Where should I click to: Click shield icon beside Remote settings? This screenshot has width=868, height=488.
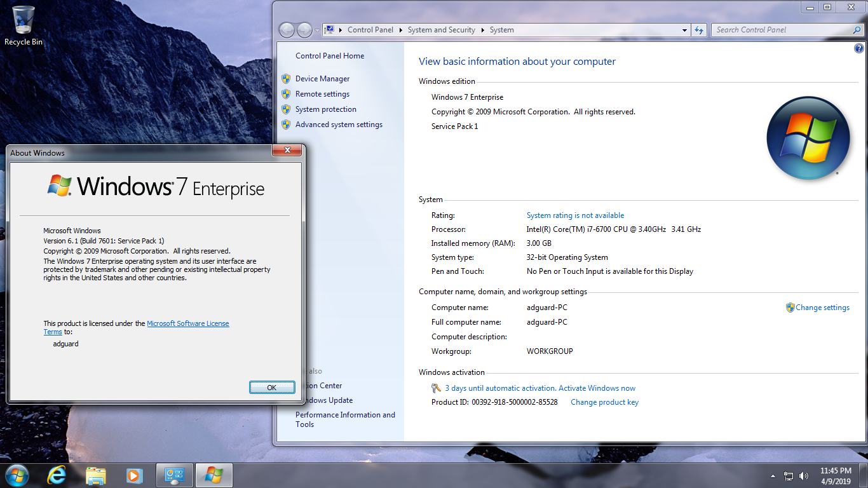(x=286, y=94)
